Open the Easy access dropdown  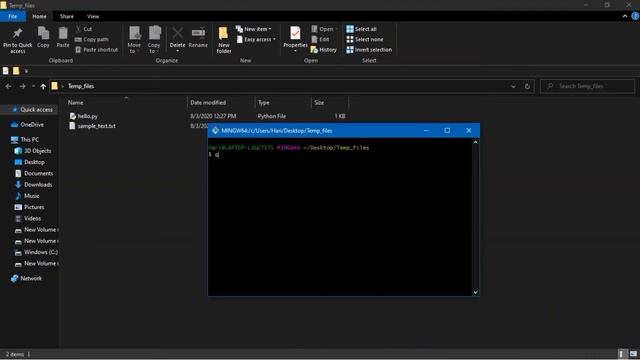(256, 40)
